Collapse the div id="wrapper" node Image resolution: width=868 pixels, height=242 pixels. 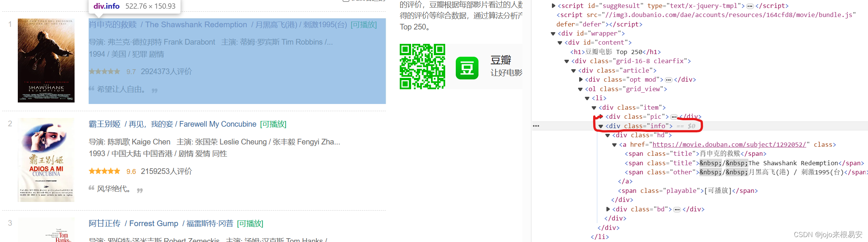coord(553,34)
